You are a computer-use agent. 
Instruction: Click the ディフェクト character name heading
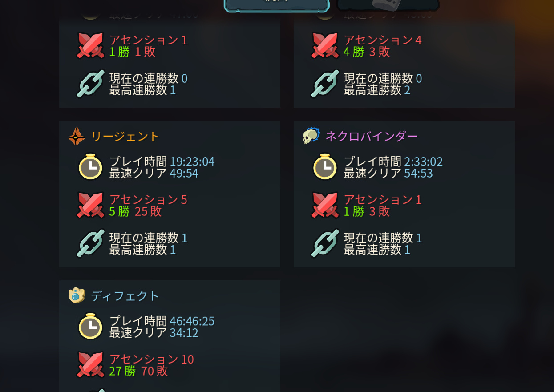[125, 296]
